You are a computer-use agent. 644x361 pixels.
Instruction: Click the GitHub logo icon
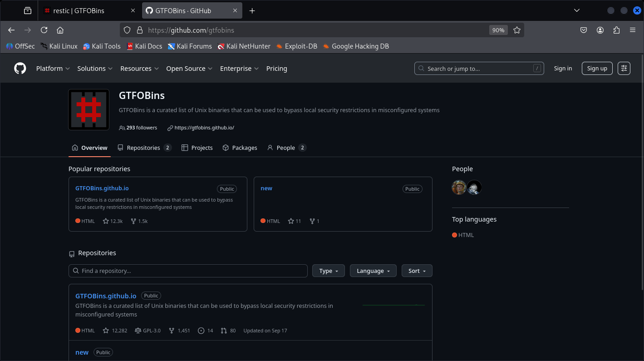(20, 69)
